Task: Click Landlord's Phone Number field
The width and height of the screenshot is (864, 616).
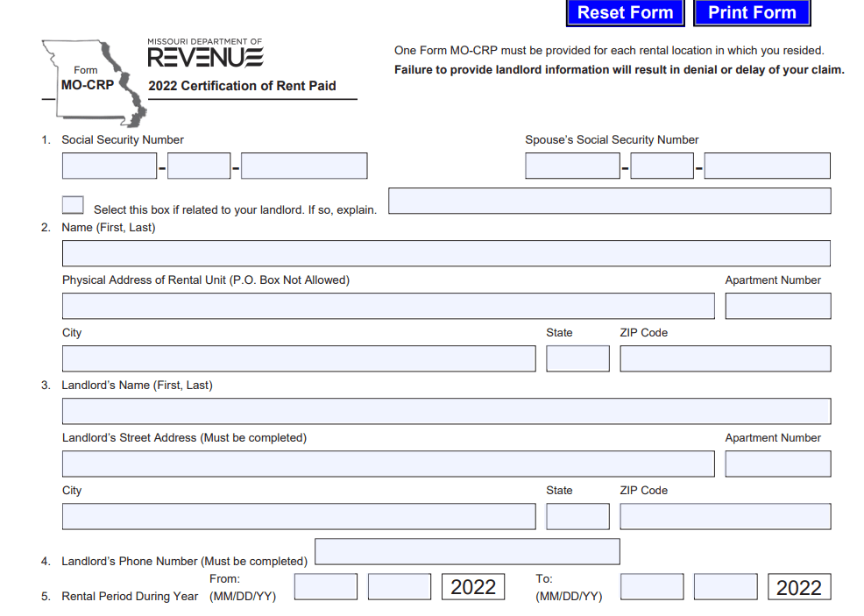Action: [x=467, y=551]
